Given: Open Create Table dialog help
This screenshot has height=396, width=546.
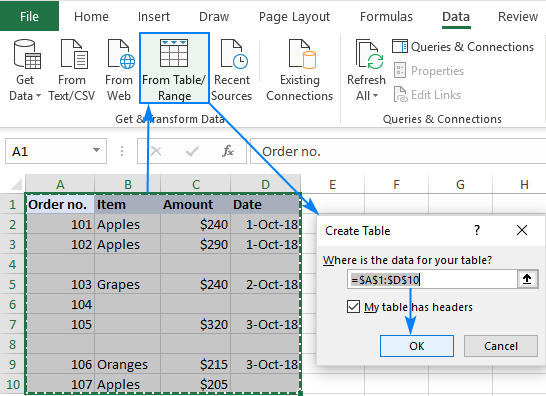Looking at the screenshot, I should (477, 230).
